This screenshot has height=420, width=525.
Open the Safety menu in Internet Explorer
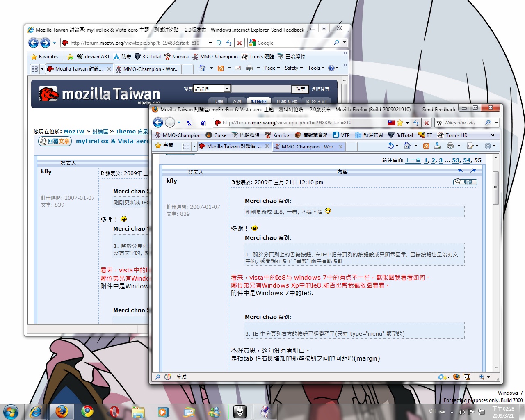(294, 68)
